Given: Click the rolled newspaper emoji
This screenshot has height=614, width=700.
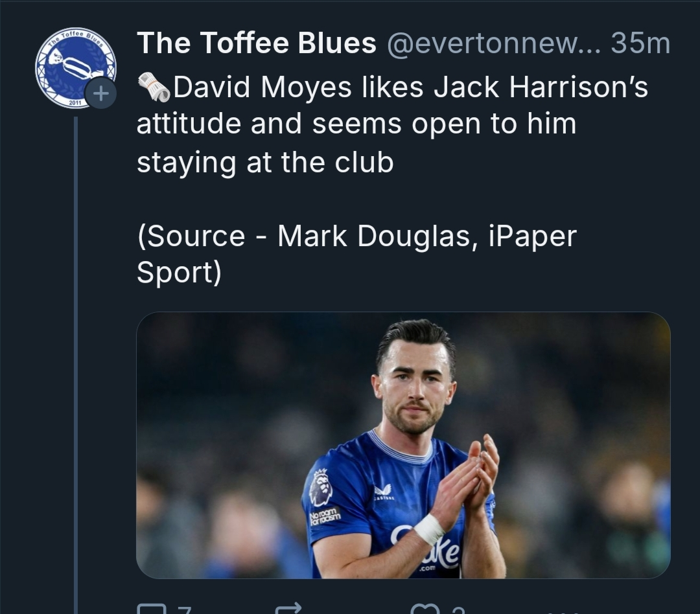Looking at the screenshot, I should [x=154, y=87].
